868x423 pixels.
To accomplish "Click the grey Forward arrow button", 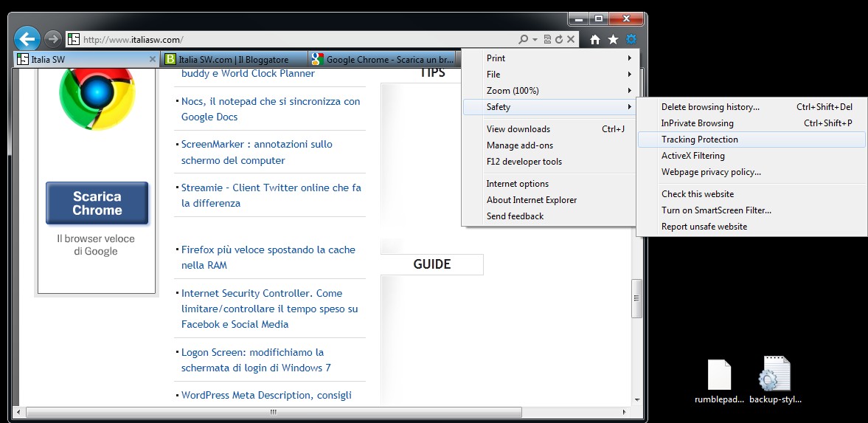I will tap(52, 39).
